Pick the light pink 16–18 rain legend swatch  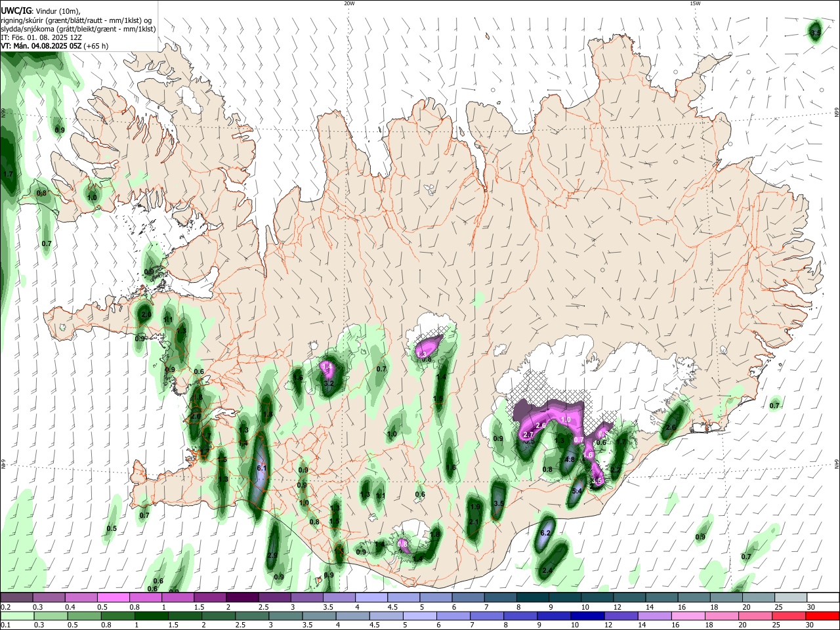(688, 616)
